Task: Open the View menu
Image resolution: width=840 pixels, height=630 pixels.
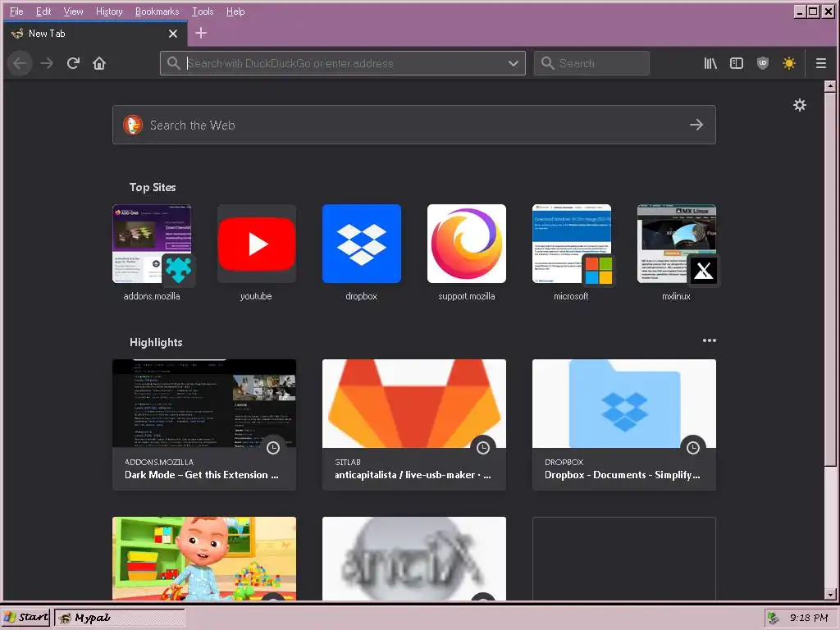Action: (73, 11)
